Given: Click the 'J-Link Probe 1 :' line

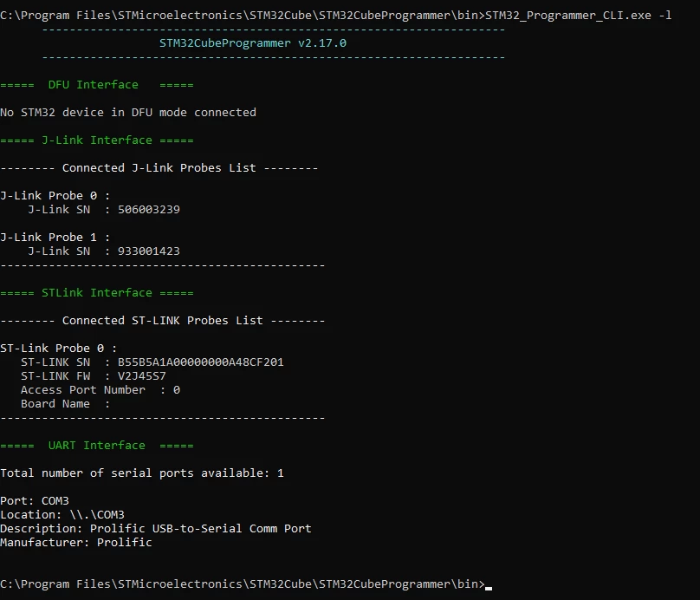Looking at the screenshot, I should [55, 238].
